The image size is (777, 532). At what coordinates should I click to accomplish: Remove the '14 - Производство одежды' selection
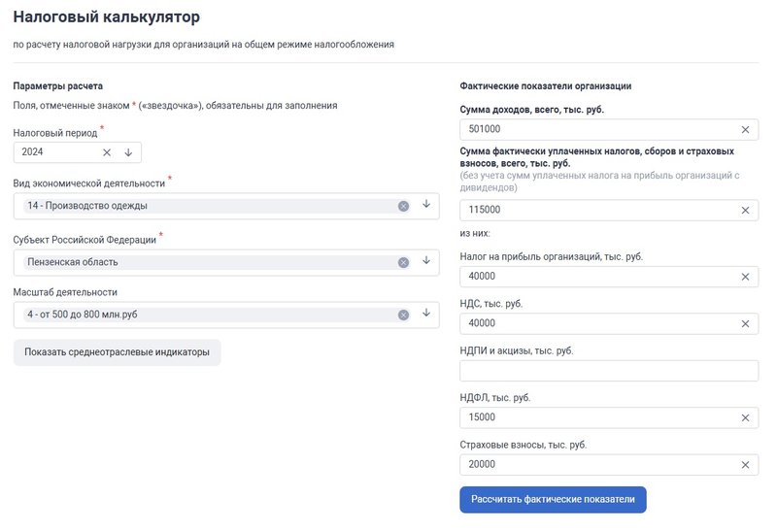[x=403, y=206]
